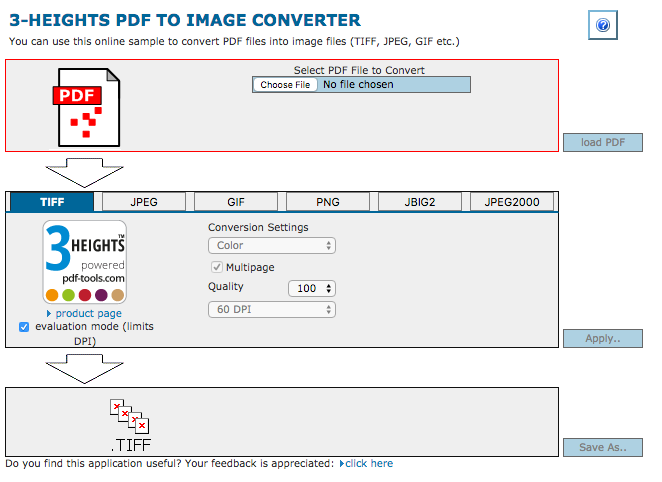Switch to the JPEG tab
The image size is (662, 482).
click(144, 202)
